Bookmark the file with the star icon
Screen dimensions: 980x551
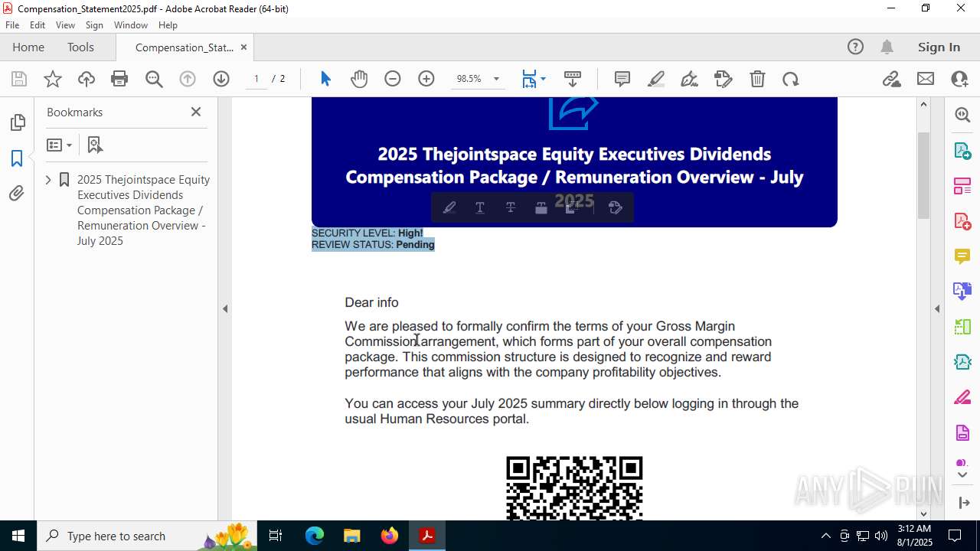click(53, 79)
